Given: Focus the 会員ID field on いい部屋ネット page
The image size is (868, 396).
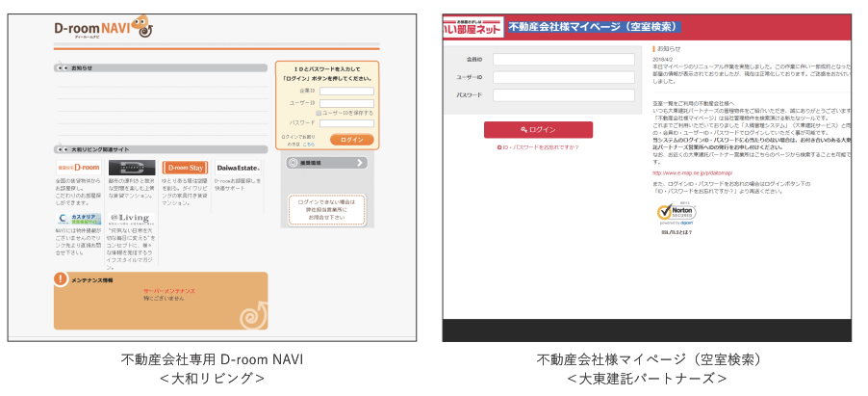Looking at the screenshot, I should pyautogui.click(x=564, y=60).
